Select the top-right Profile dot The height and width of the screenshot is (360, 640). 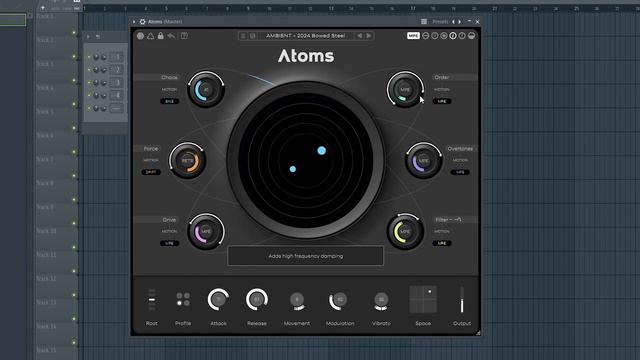coord(187,295)
